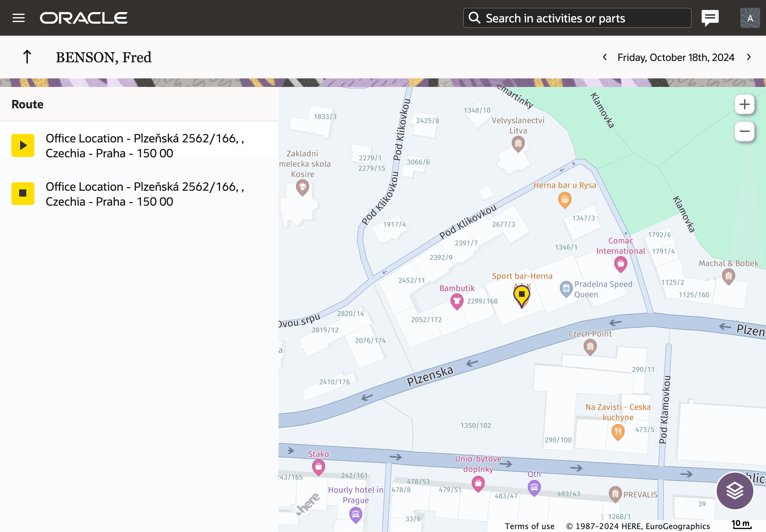Click the Bambutik shop map marker
Image resolution: width=766 pixels, height=532 pixels.
pyautogui.click(x=457, y=301)
